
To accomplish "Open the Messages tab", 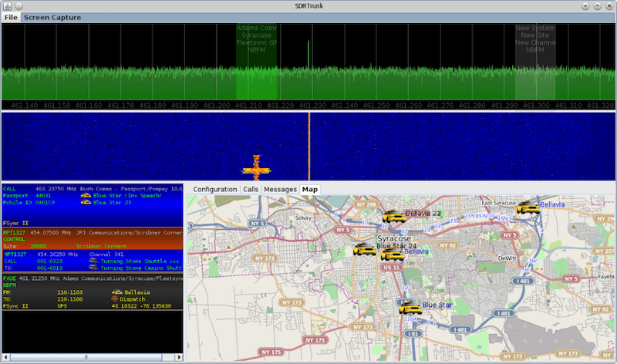I will (280, 189).
